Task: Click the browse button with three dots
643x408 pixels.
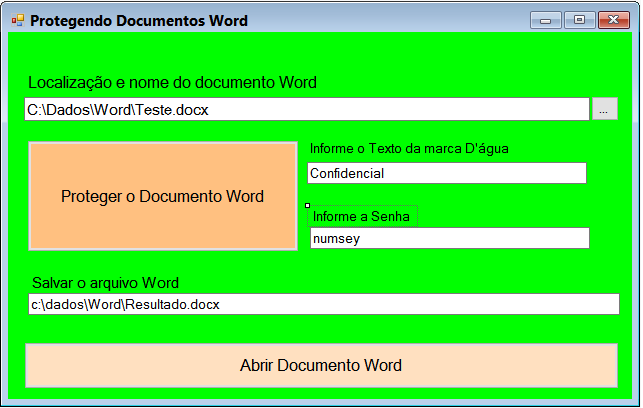Action: point(603,109)
